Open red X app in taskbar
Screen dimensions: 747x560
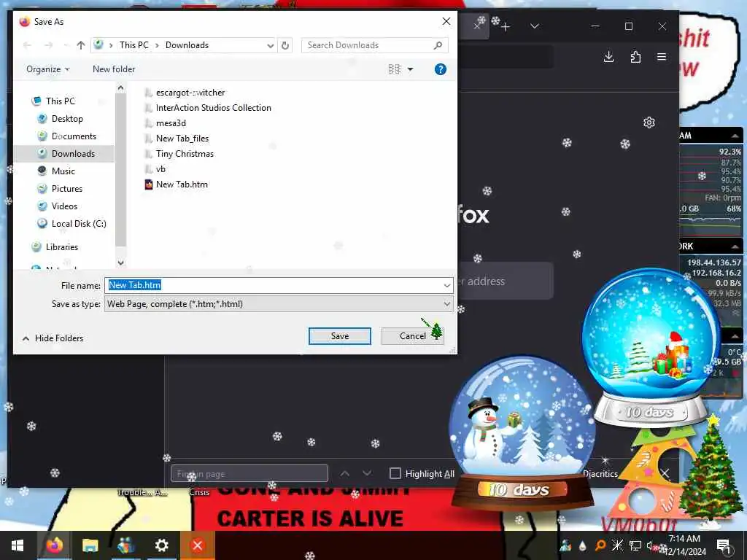pos(197,545)
